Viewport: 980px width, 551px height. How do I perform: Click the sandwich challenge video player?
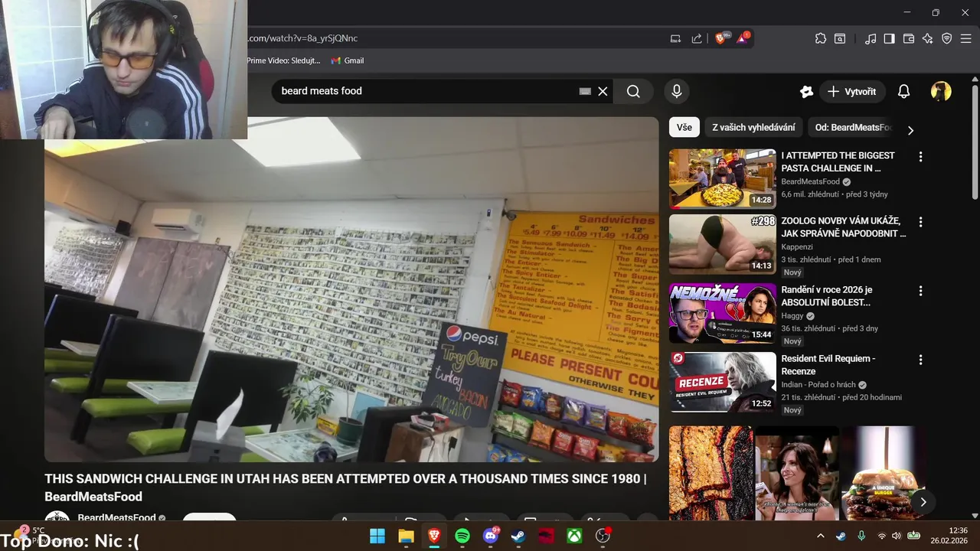(x=351, y=289)
